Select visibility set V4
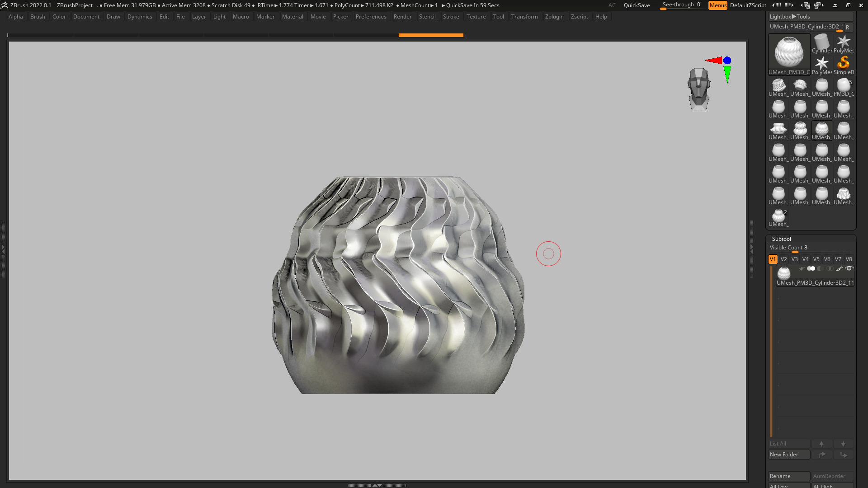This screenshot has height=488, width=868. pyautogui.click(x=805, y=259)
